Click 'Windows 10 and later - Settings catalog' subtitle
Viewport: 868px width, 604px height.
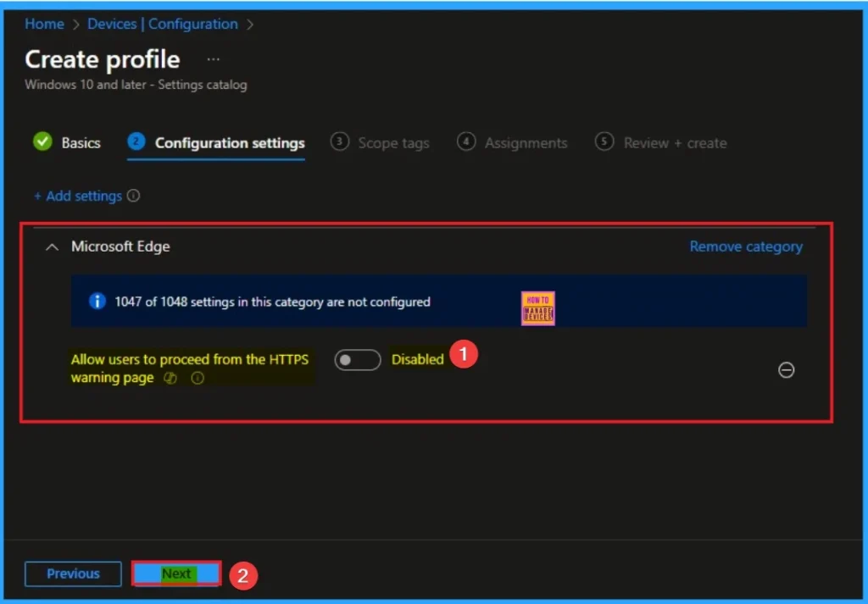pos(136,85)
